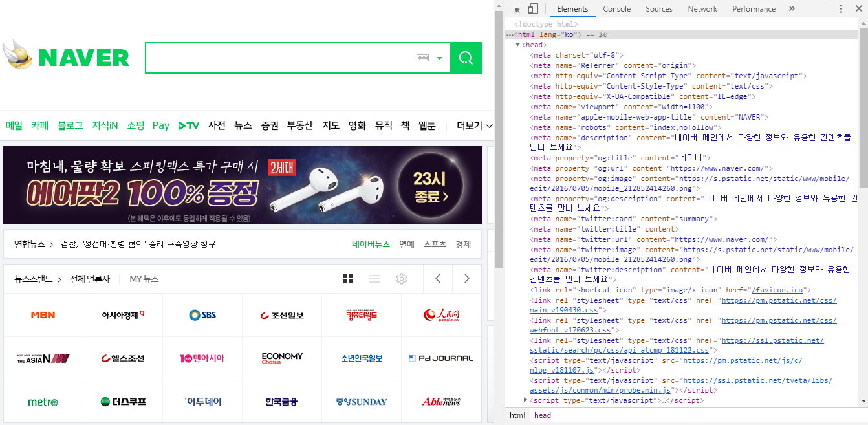
Task: Close the DevTools panel
Action: 858,8
